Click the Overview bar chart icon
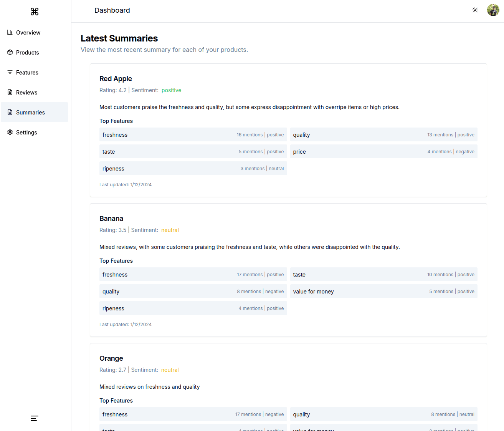 tap(10, 32)
